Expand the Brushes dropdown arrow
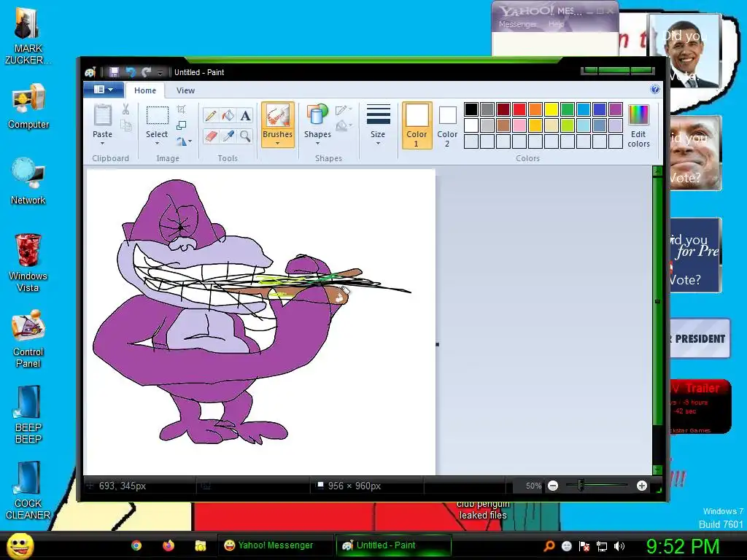The image size is (747, 560). pos(277,144)
